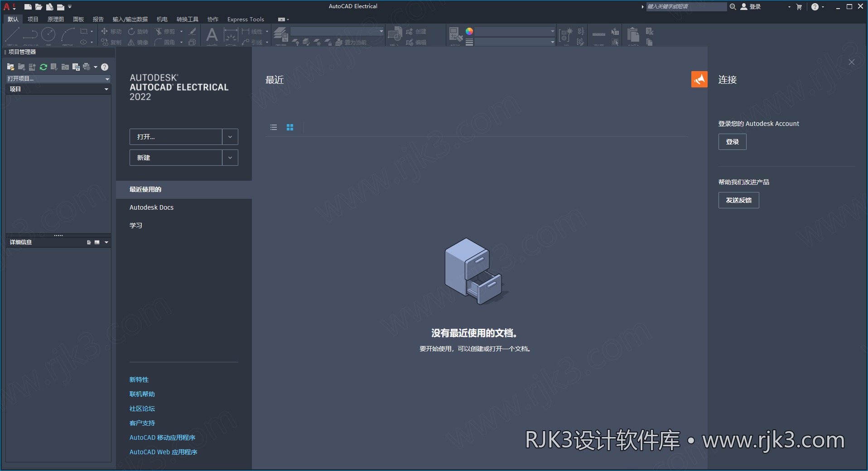
Task: Click the 登录 button under Autodesk Account
Action: (733, 142)
